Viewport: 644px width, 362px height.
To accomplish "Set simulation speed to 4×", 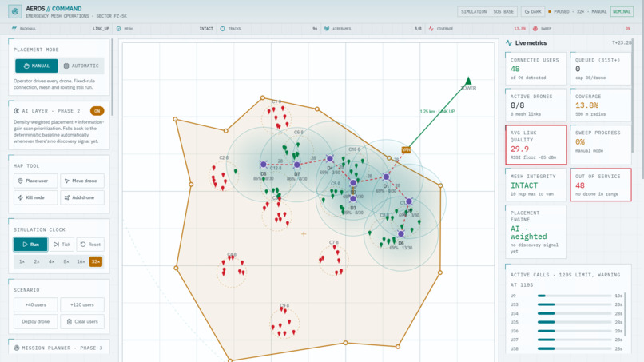I will [51, 262].
